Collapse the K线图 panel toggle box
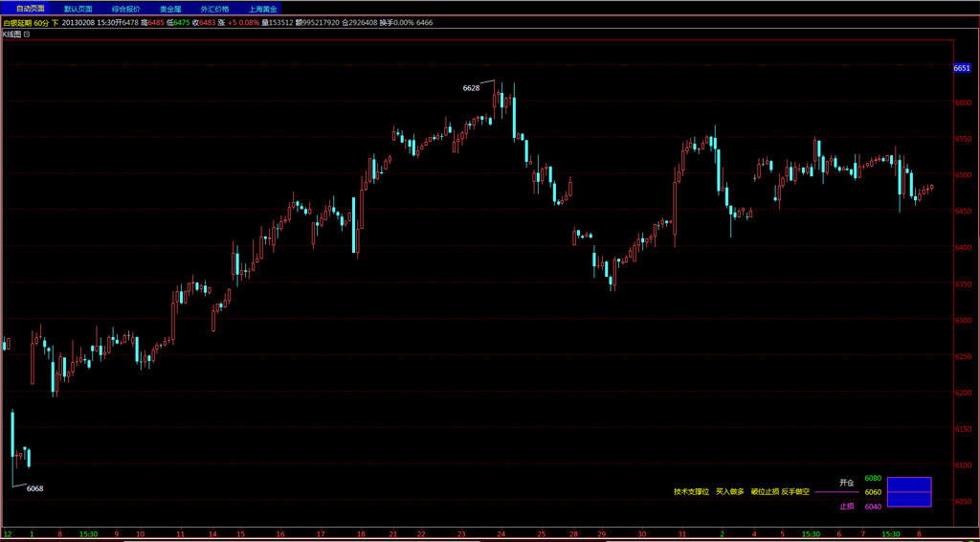Viewport: 980px width, 542px height. [27, 34]
